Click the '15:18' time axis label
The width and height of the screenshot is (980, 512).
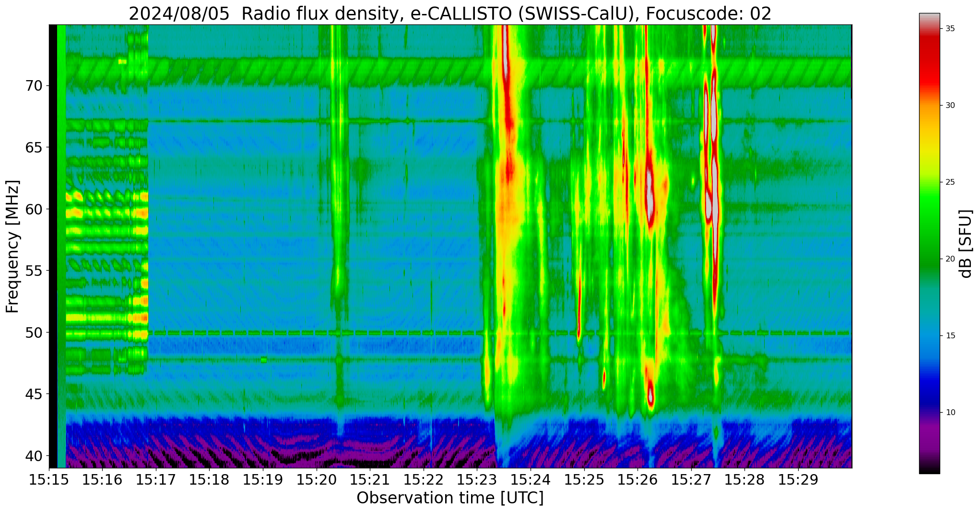coord(209,479)
